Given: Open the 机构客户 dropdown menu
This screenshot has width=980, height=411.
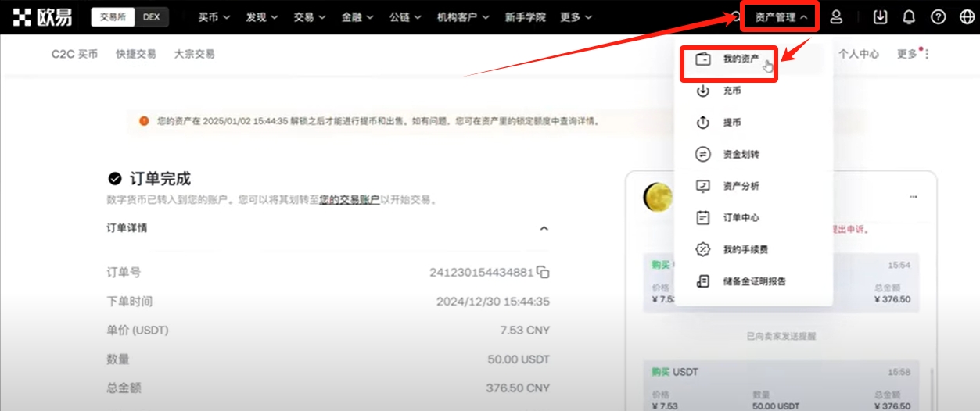Looking at the screenshot, I should point(463,17).
